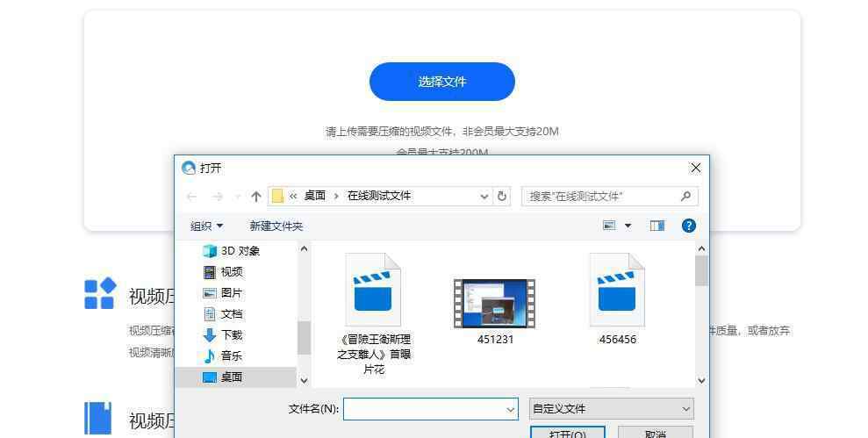Toggle the preview pane icon
This screenshot has height=438, width=868.
(x=657, y=226)
